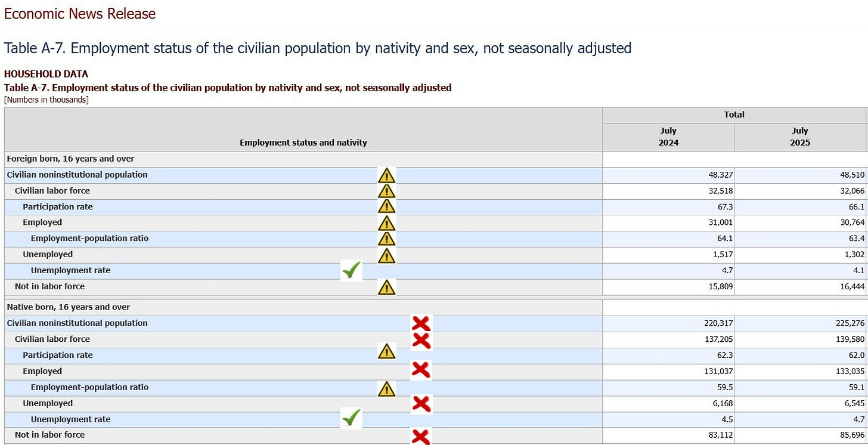
Task: Click the July 2025 column header
Action: [799, 137]
